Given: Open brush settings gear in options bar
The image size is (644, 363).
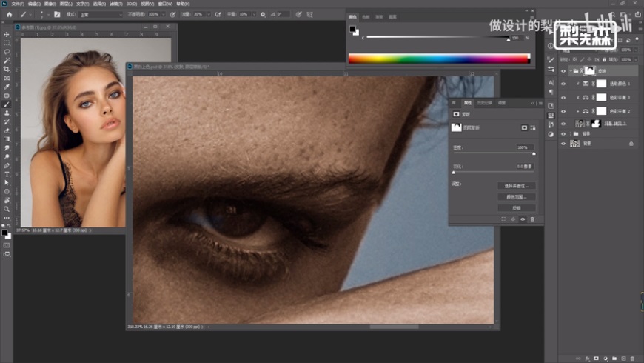Looking at the screenshot, I should [263, 14].
